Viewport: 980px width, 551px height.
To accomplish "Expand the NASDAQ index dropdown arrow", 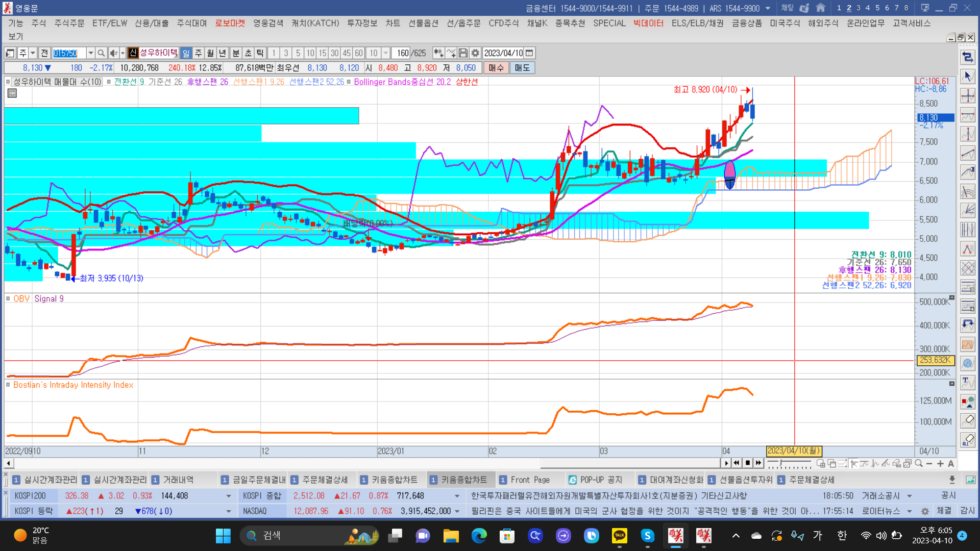I will point(457,511).
